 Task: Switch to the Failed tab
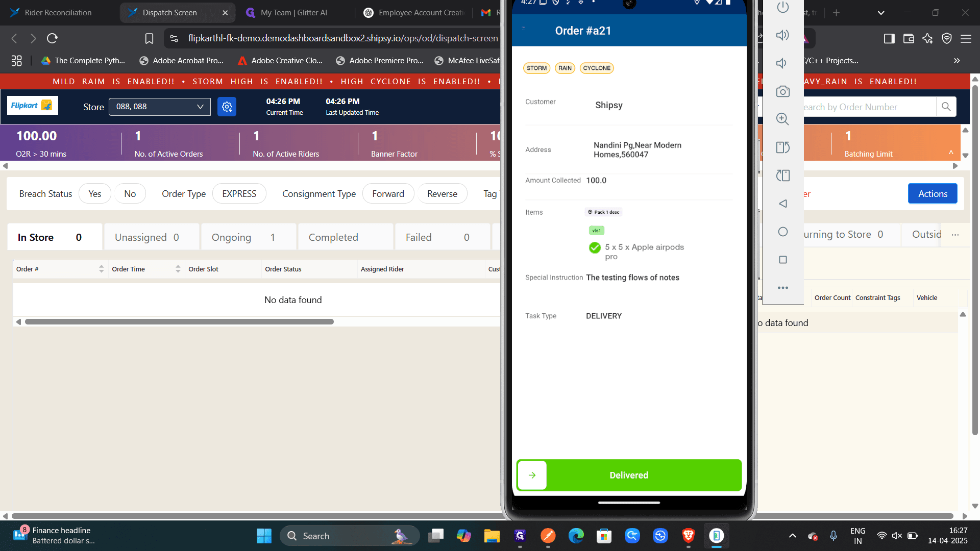(443, 237)
